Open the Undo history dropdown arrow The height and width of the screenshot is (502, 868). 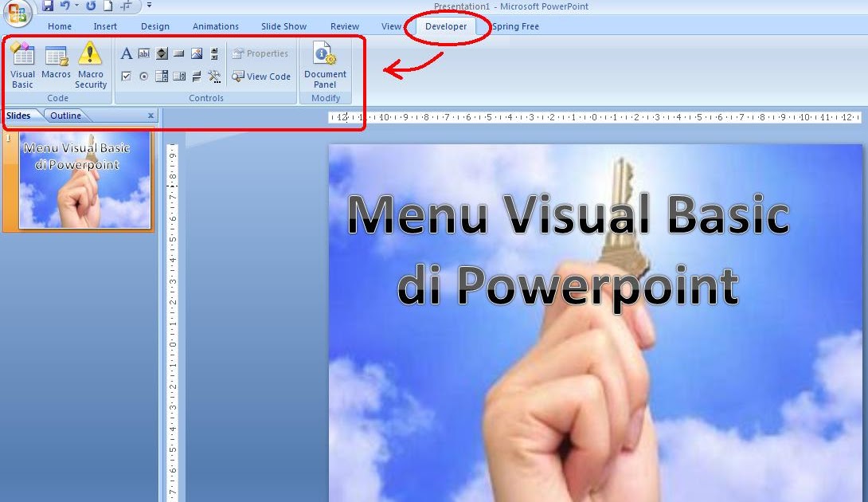coord(76,6)
